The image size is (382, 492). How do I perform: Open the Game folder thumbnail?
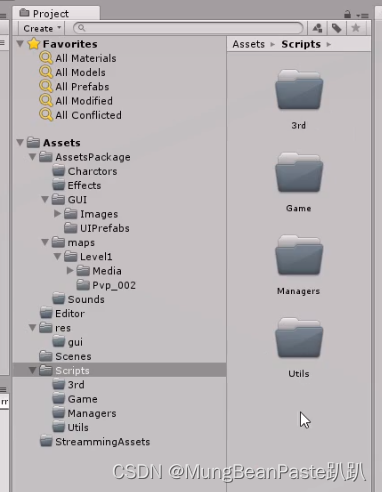[299, 172]
